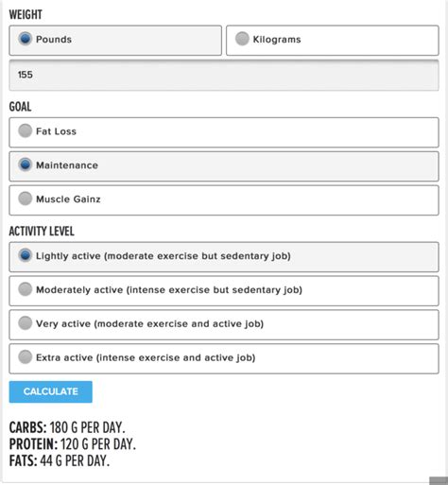Click the Protein 120 g per day result
The height and width of the screenshot is (485, 448).
pyautogui.click(x=73, y=444)
